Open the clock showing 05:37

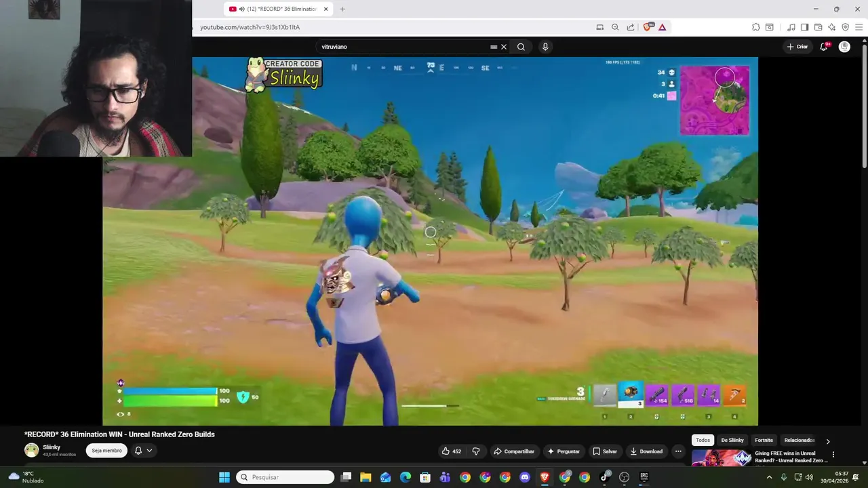coord(834,477)
